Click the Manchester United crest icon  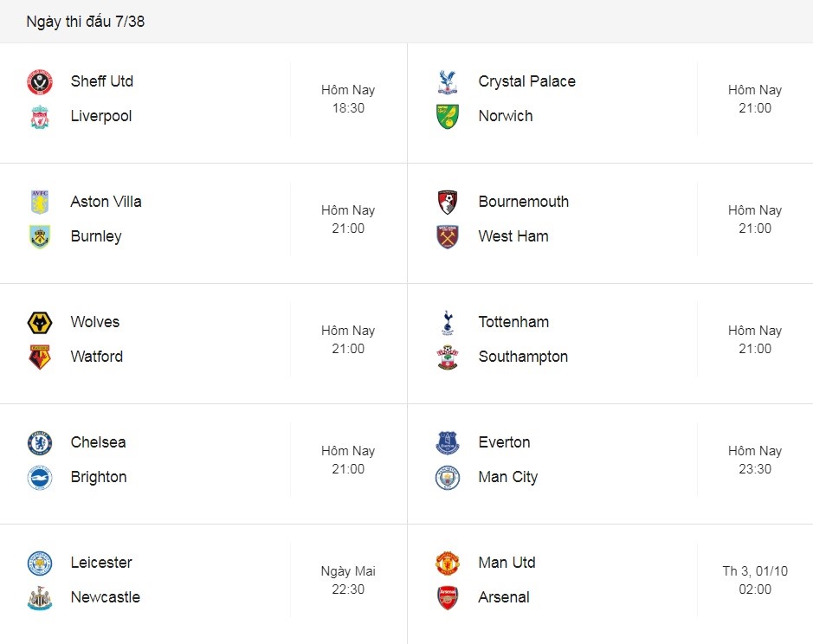tap(448, 563)
